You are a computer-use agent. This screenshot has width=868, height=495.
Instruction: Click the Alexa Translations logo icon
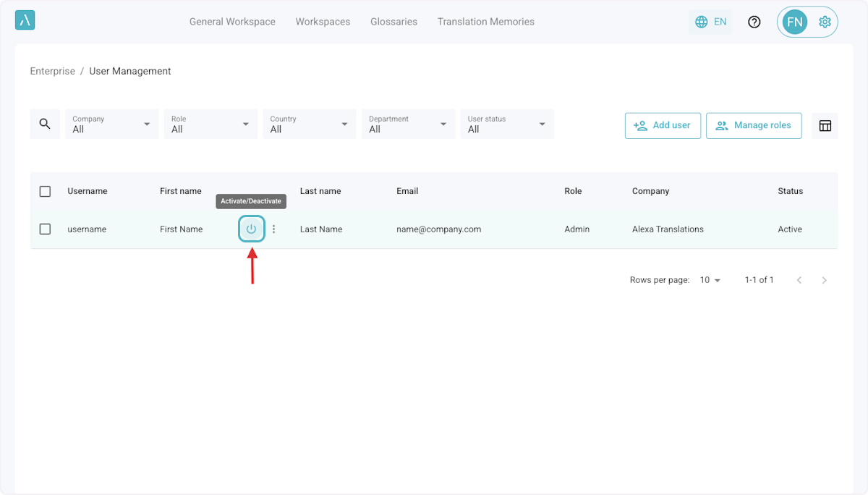(x=25, y=20)
